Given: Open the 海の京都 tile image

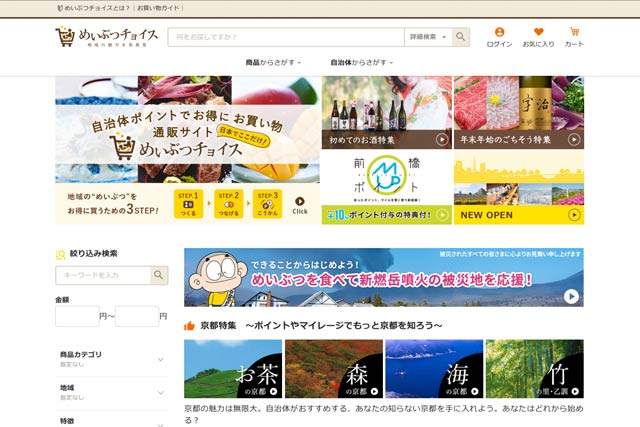Looking at the screenshot, I should click(x=434, y=369).
